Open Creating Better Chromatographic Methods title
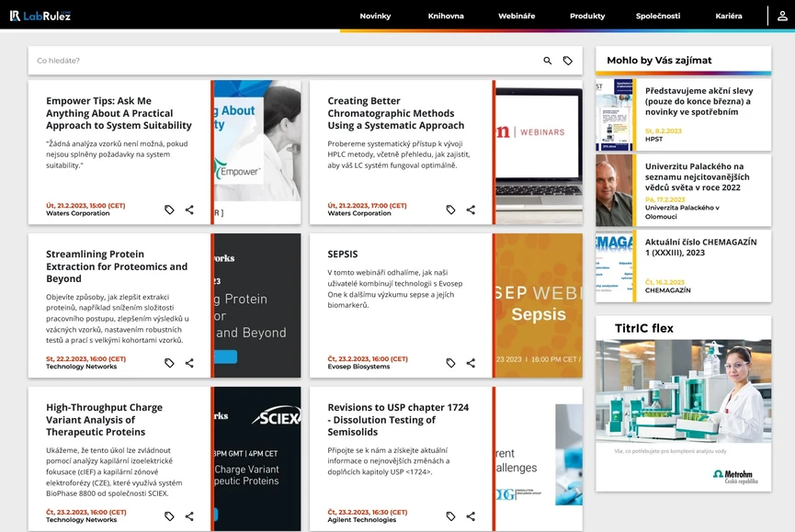795x532 pixels. [x=395, y=113]
